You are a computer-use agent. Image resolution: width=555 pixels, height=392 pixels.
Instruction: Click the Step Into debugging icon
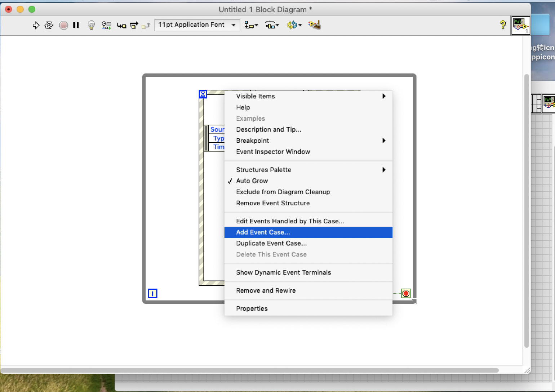121,25
